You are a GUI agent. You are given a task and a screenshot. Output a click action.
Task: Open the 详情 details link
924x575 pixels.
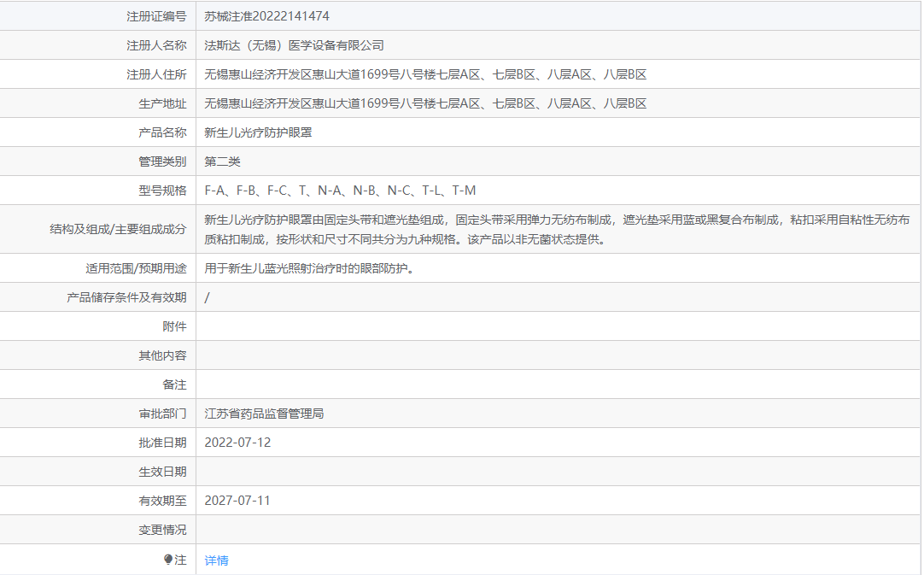(216, 560)
